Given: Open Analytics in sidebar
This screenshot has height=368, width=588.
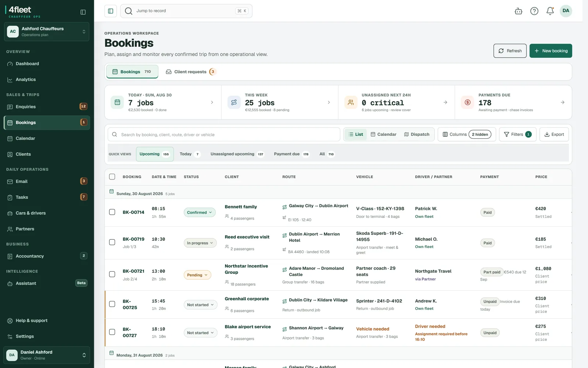Looking at the screenshot, I should (x=47, y=79).
